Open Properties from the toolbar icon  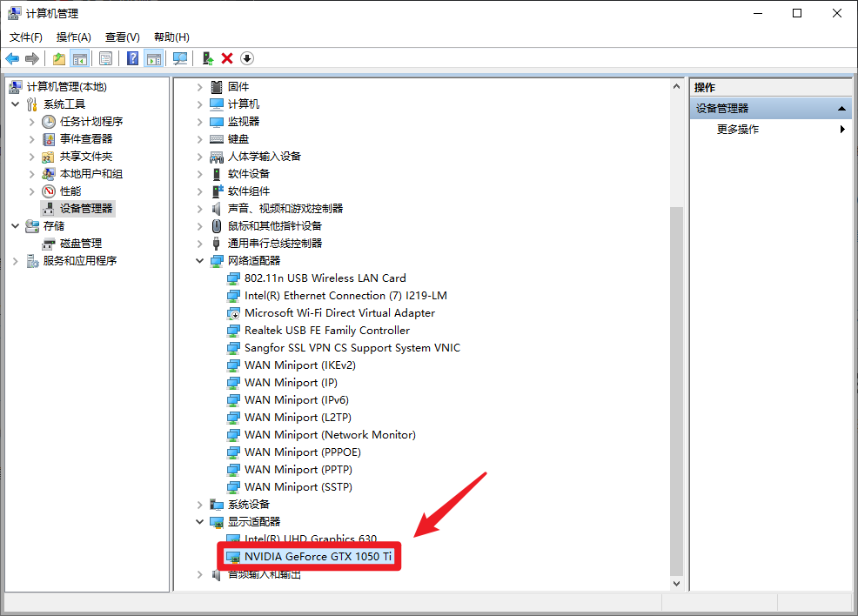click(x=106, y=58)
